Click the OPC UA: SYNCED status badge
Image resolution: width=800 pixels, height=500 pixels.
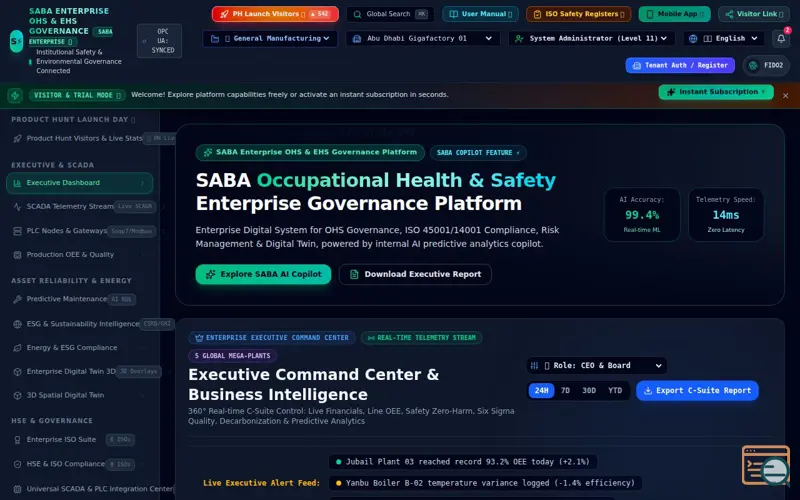[x=159, y=41]
